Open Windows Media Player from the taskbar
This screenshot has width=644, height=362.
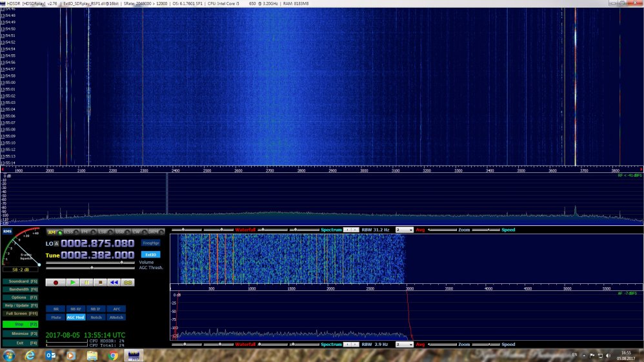point(71,356)
